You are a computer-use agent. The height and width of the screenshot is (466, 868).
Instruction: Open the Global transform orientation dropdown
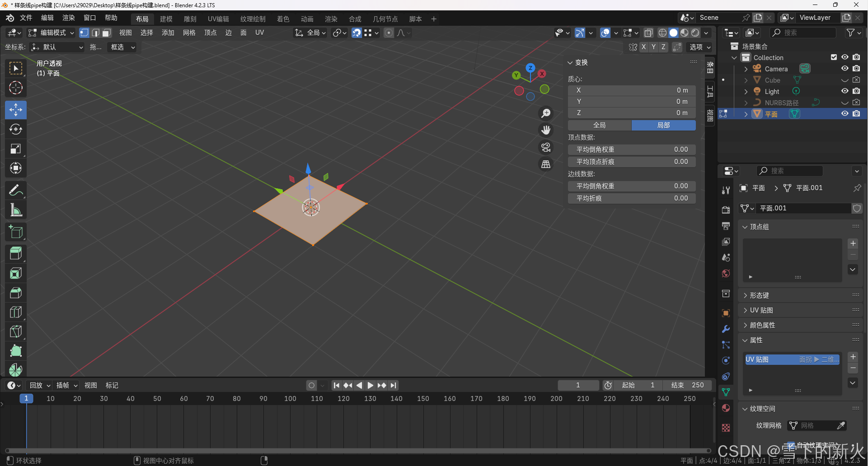coord(310,33)
